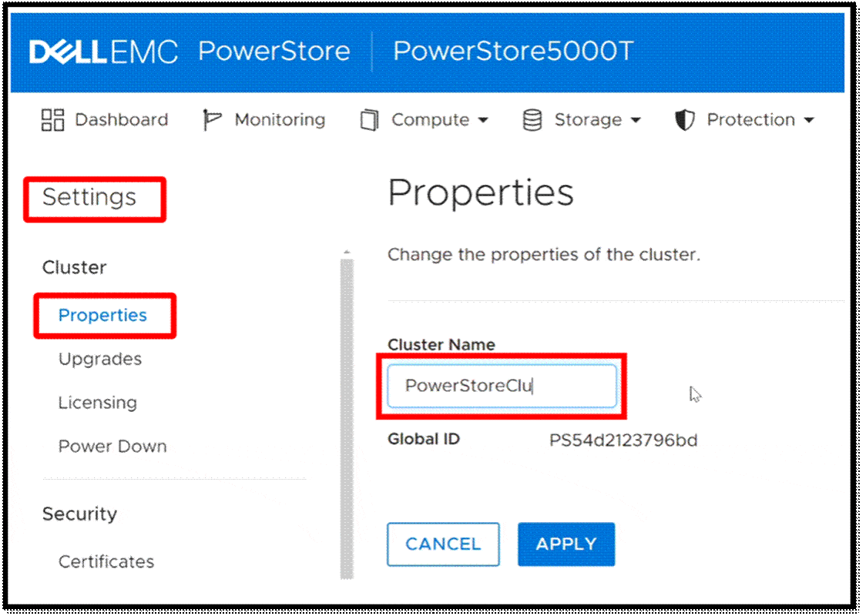The height and width of the screenshot is (616, 866).
Task: Click the Dashboard grid icon
Action: 52,120
